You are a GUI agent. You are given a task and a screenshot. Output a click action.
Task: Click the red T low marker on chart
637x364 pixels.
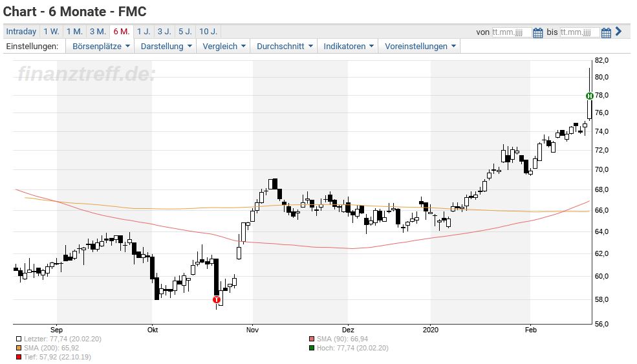coord(217,300)
